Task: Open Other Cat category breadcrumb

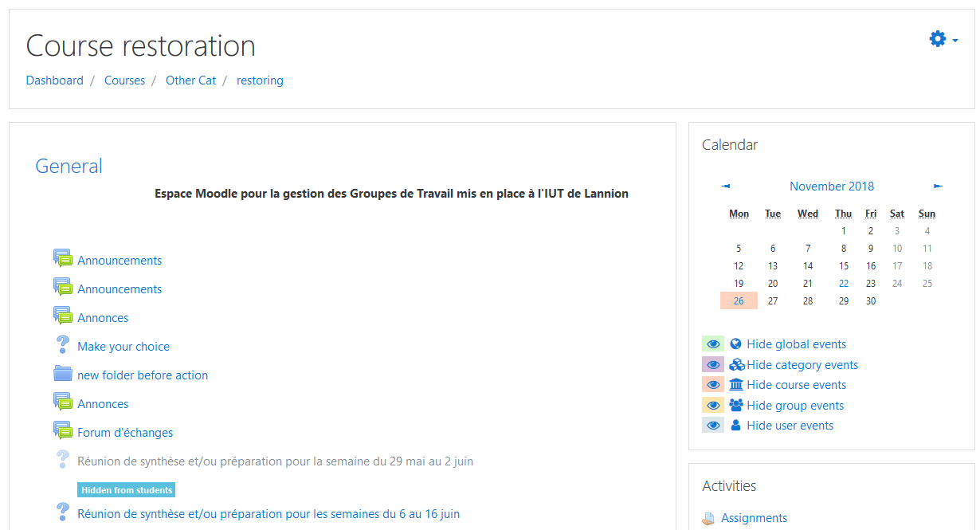Action: (191, 80)
